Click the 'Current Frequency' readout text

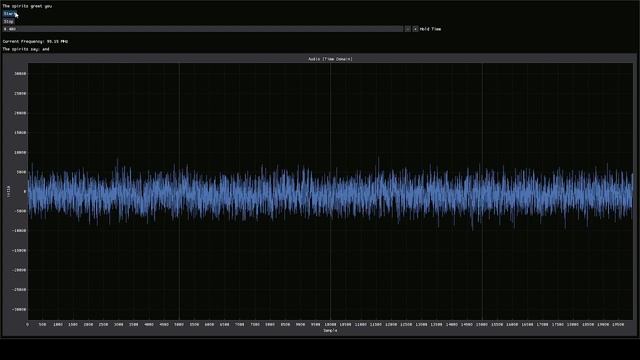pos(35,41)
